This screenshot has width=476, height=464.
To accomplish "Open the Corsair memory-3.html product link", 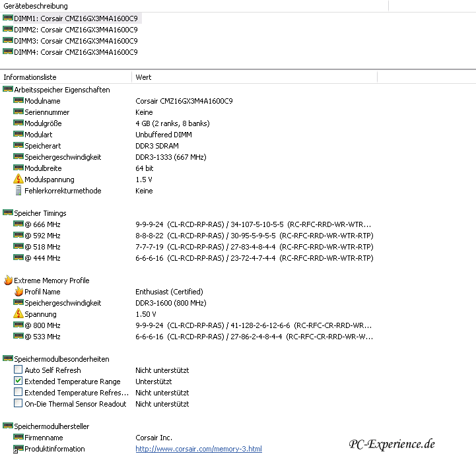I will click(x=198, y=449).
